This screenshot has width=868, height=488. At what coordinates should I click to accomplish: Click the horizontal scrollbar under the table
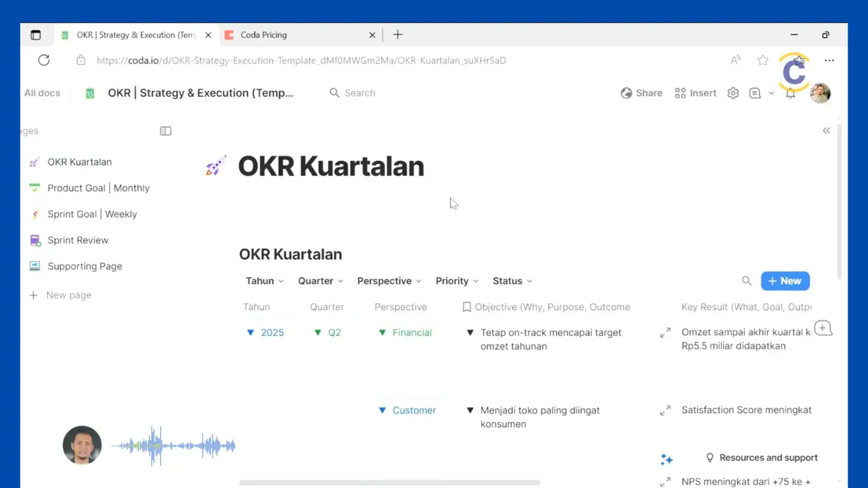click(390, 483)
